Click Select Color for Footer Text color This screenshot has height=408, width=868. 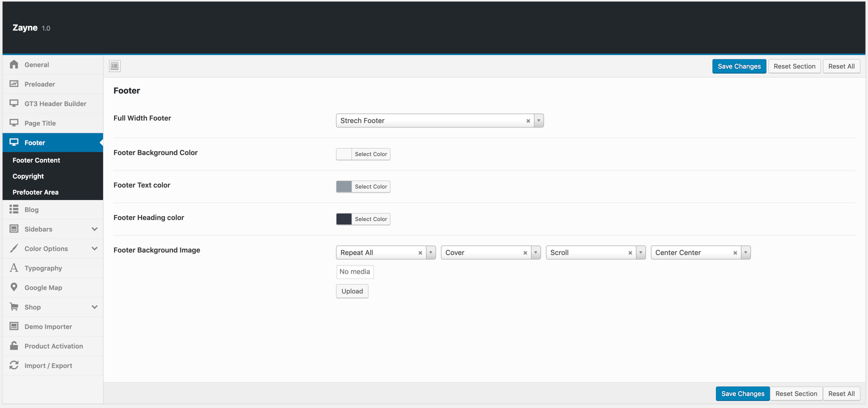pyautogui.click(x=371, y=186)
